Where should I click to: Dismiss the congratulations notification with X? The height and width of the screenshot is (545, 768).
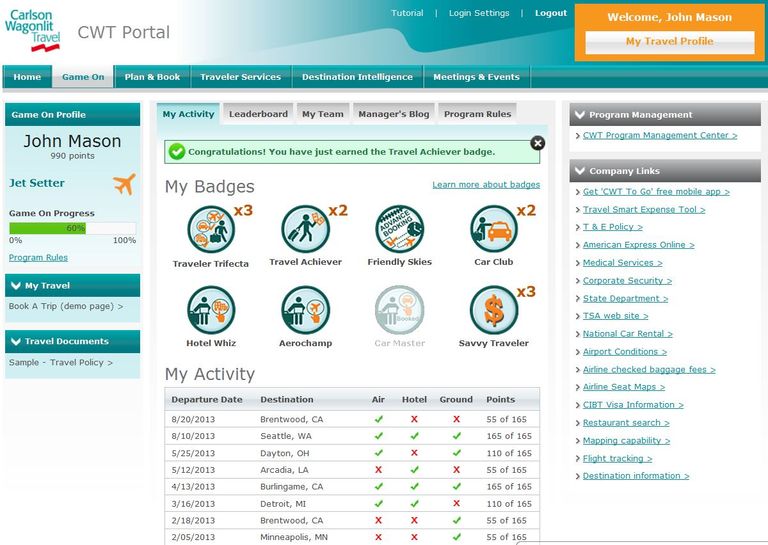click(538, 143)
